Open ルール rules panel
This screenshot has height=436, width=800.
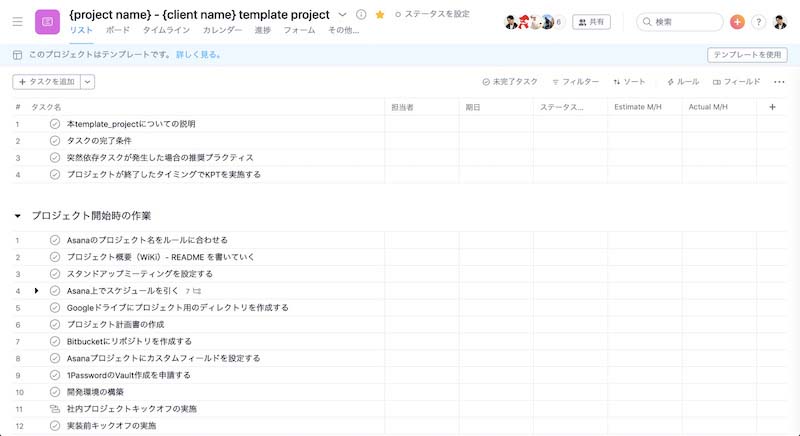click(x=683, y=82)
